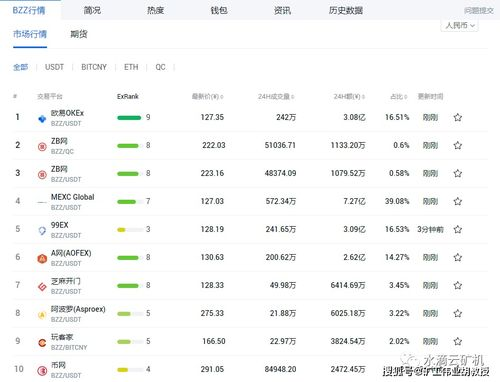This screenshot has width=500, height=382.
Task: Click the 欧易OKEx exchange logo
Action: pyautogui.click(x=42, y=119)
